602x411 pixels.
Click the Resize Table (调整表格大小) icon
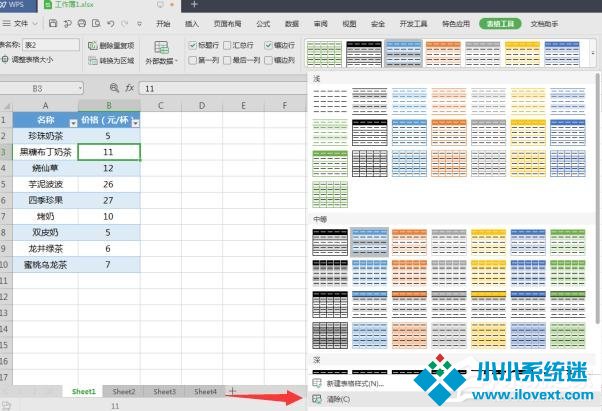click(x=5, y=61)
